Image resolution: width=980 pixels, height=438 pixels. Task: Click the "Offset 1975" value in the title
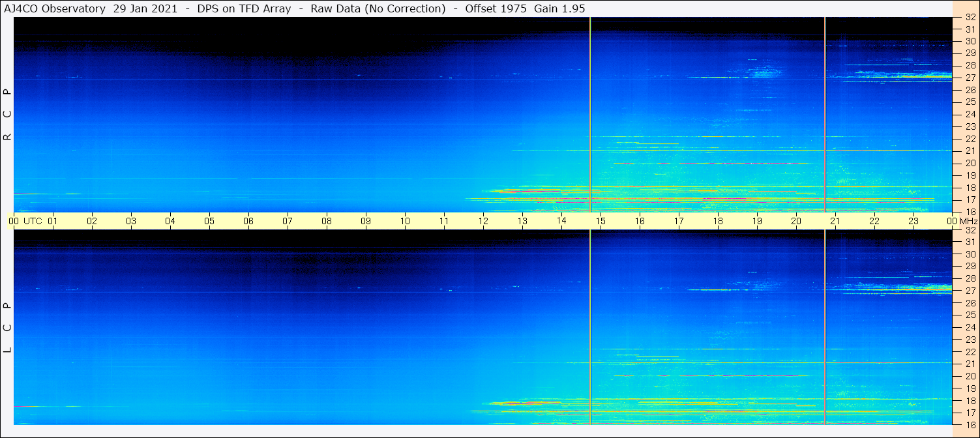click(496, 8)
